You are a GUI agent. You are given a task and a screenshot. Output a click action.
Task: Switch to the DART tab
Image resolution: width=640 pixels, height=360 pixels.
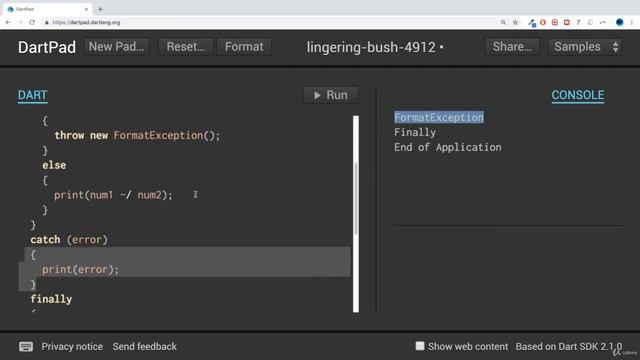coord(33,95)
